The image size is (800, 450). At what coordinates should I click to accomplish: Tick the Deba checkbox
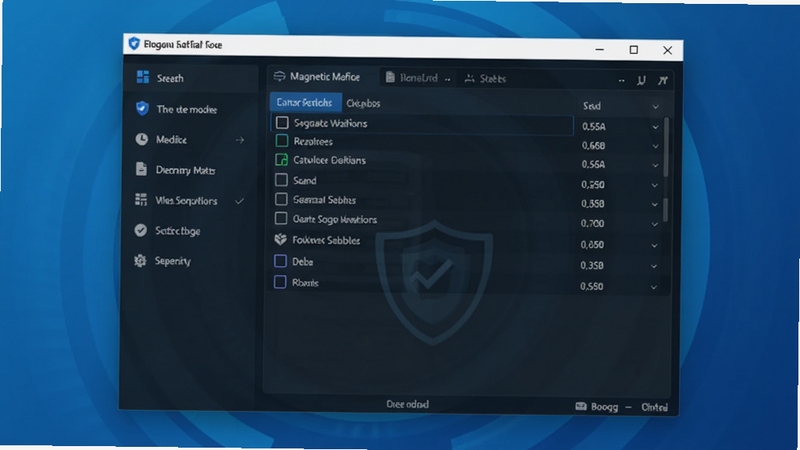[x=280, y=261]
